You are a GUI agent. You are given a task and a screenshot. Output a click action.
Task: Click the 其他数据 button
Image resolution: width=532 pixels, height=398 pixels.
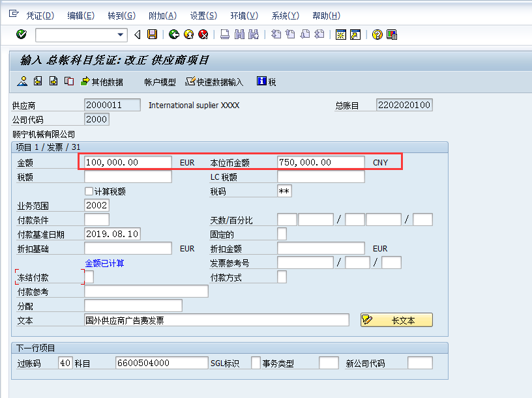(x=102, y=81)
